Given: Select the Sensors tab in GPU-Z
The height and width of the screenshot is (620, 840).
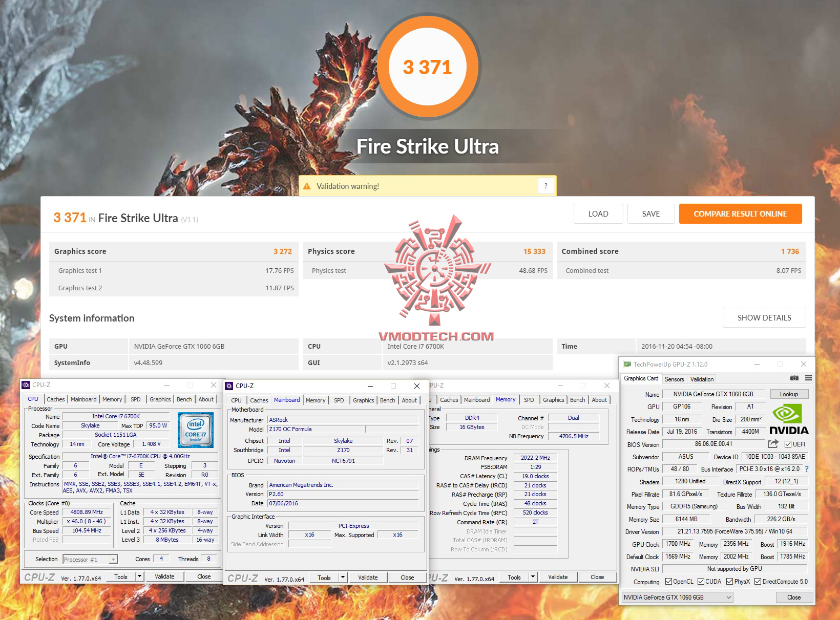Looking at the screenshot, I should click(674, 379).
